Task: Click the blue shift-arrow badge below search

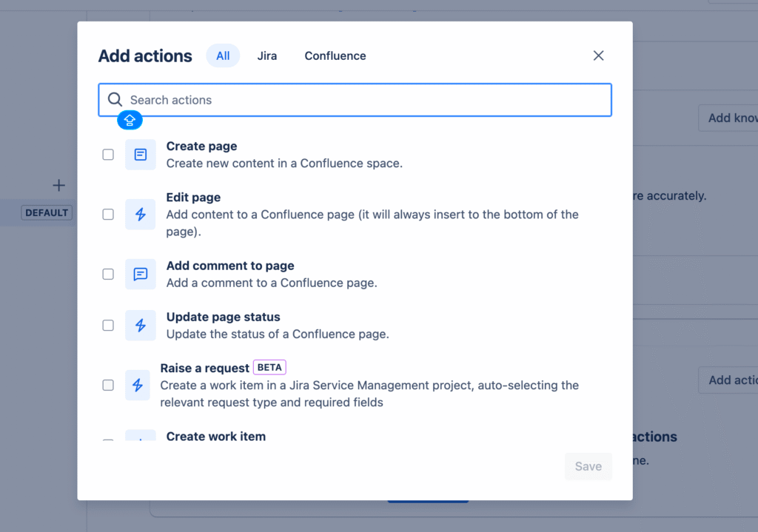Action: [x=130, y=120]
